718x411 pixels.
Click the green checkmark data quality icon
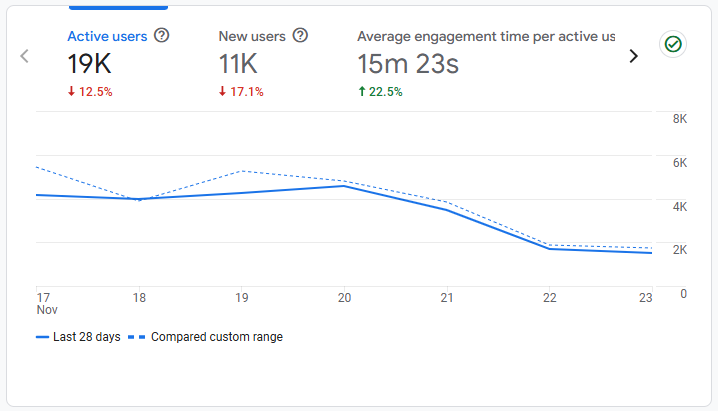click(x=673, y=44)
